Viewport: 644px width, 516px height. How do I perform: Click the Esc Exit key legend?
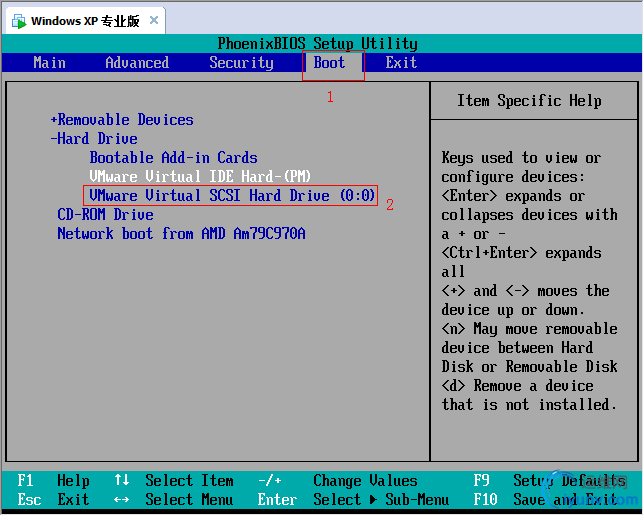(53, 500)
